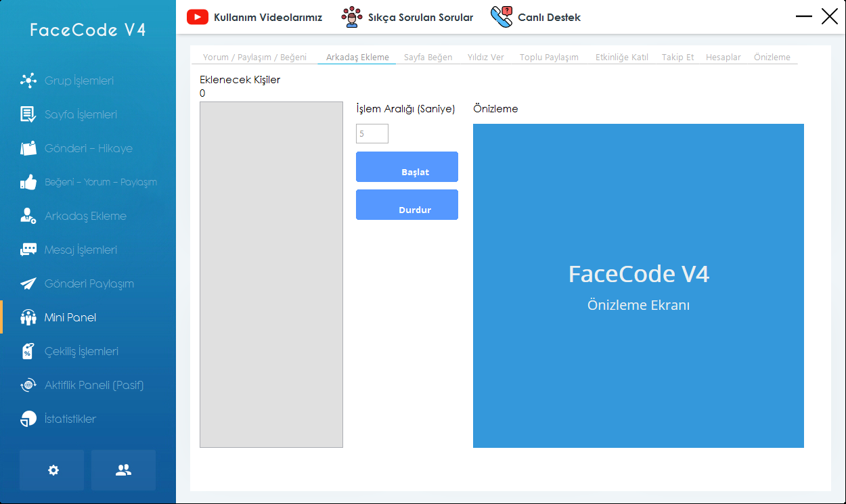The image size is (846, 504).
Task: Switch to the Sayfa Beğen tab
Action: (x=428, y=58)
